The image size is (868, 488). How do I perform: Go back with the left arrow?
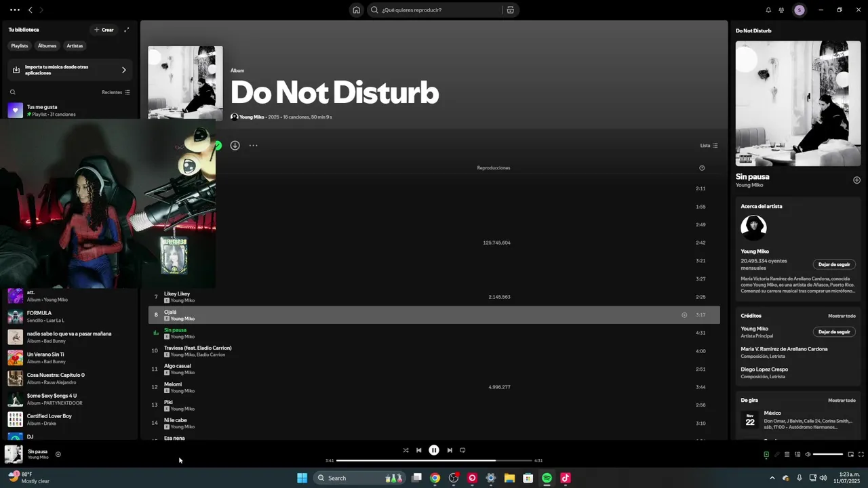[x=30, y=10]
